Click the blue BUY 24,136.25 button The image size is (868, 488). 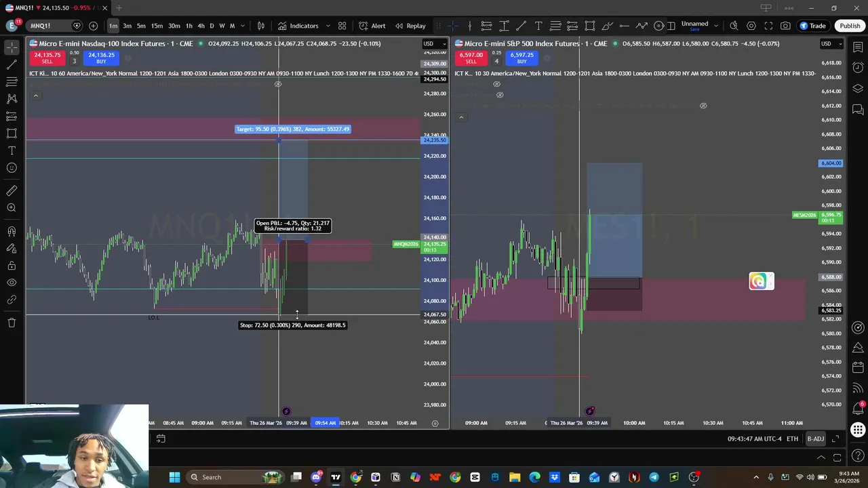point(101,58)
